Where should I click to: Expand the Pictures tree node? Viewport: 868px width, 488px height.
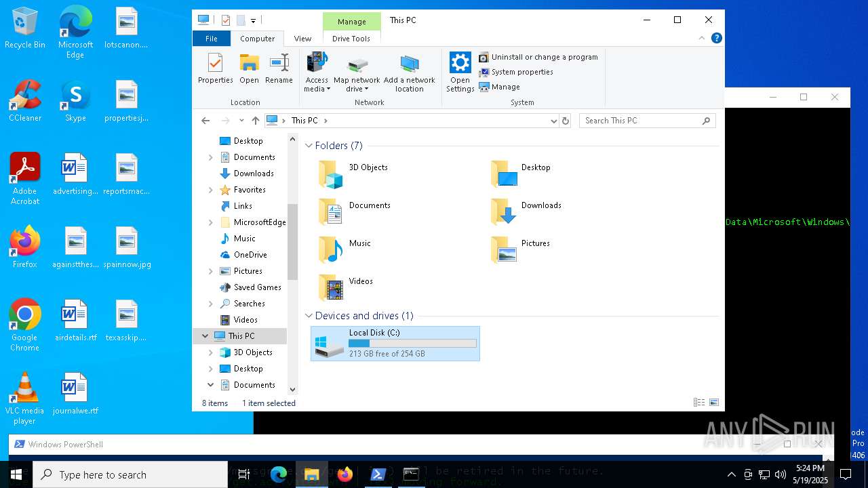pos(210,271)
